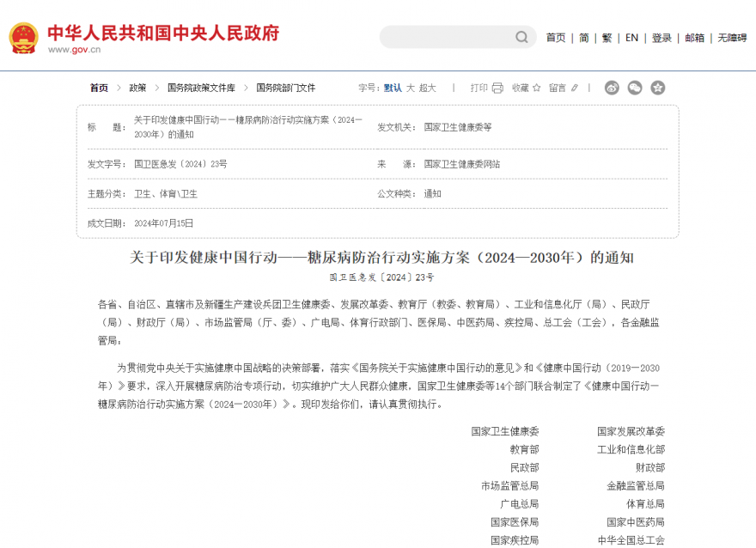This screenshot has width=756, height=548.
Task: Open the 邮箱 mailbox link
Action: (695, 38)
